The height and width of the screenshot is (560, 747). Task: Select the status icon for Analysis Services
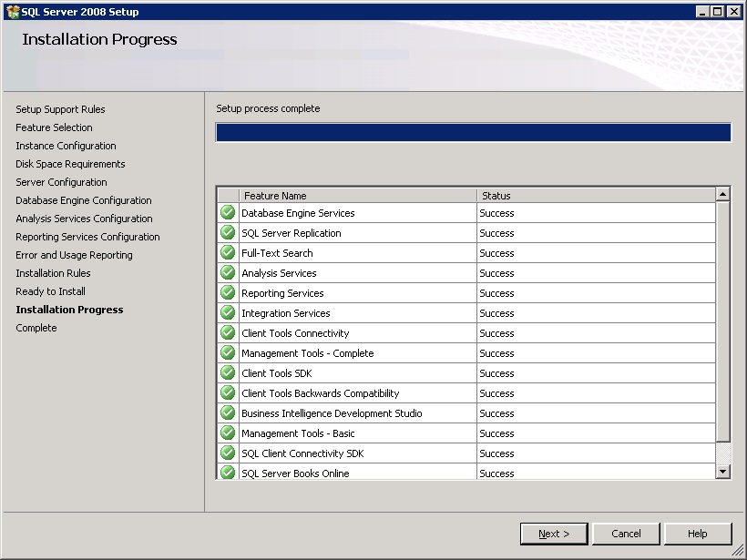[228, 272]
